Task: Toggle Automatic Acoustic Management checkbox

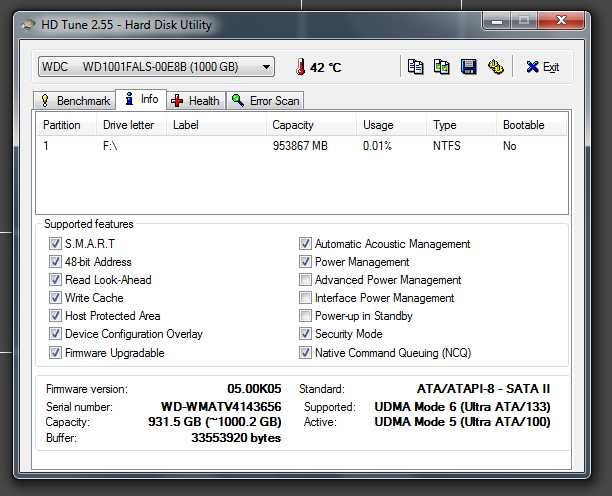Action: 305,244
